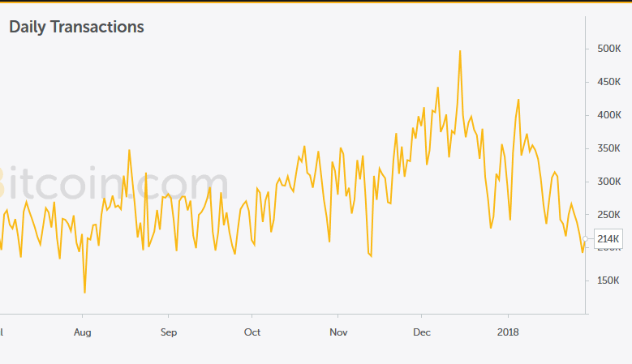The height and width of the screenshot is (364, 632).
Task: Select the Oct label on the x-axis
Action: click(x=252, y=332)
